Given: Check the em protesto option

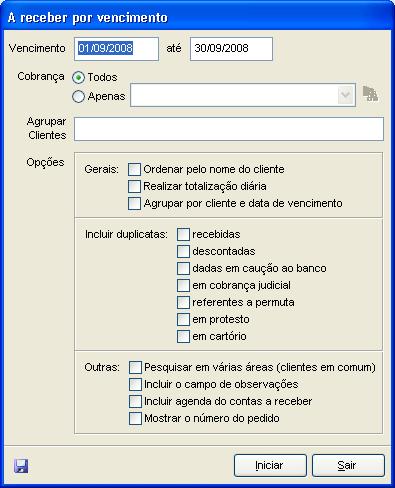Looking at the screenshot, I should coord(183,319).
